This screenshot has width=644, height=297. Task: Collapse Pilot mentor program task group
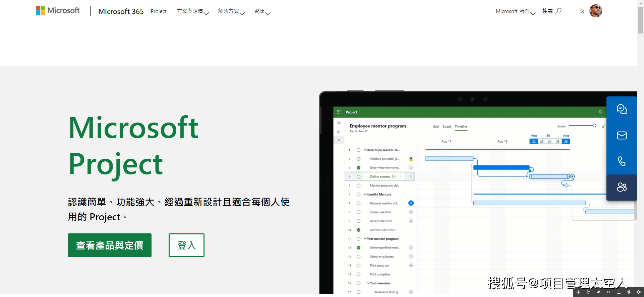tap(365, 239)
